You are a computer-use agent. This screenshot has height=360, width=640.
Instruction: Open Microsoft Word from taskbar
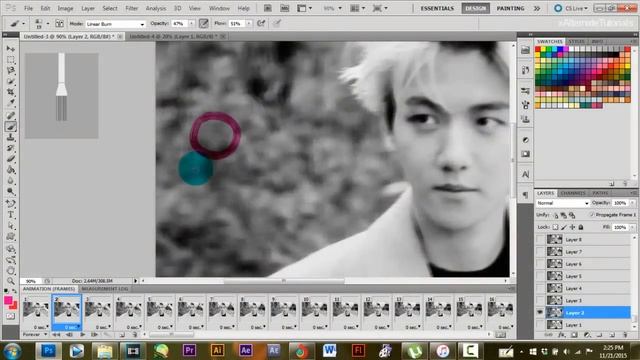coord(329,351)
